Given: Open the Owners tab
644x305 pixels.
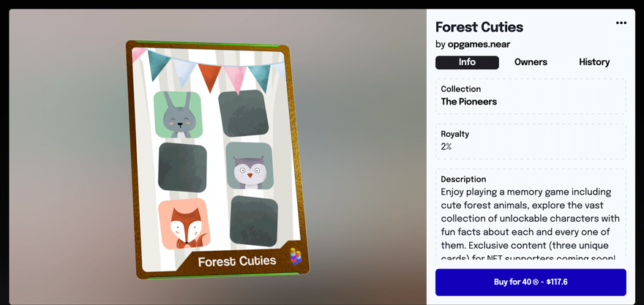Looking at the screenshot, I should click(x=531, y=62).
